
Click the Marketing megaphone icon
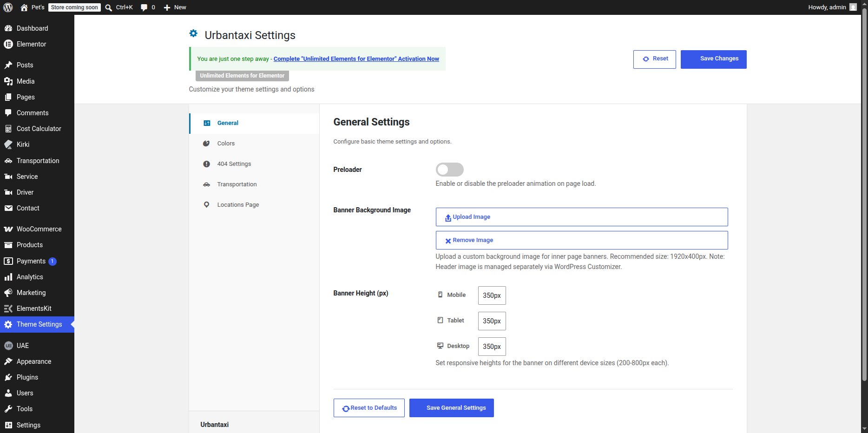[8, 293]
